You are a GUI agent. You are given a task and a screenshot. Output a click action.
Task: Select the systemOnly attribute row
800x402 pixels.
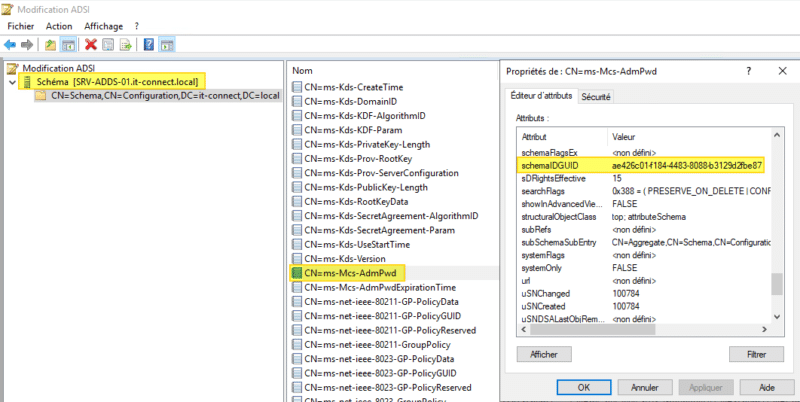(x=643, y=268)
